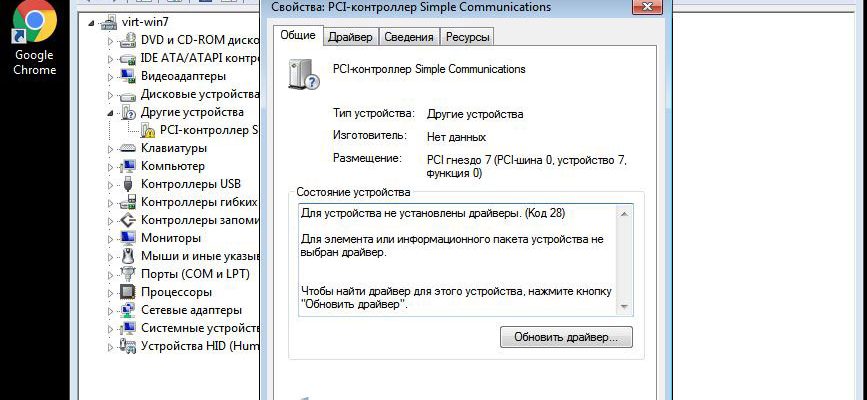Collapse the Другие устройства tree node
Image resolution: width=867 pixels, height=400 pixels.
(x=111, y=112)
